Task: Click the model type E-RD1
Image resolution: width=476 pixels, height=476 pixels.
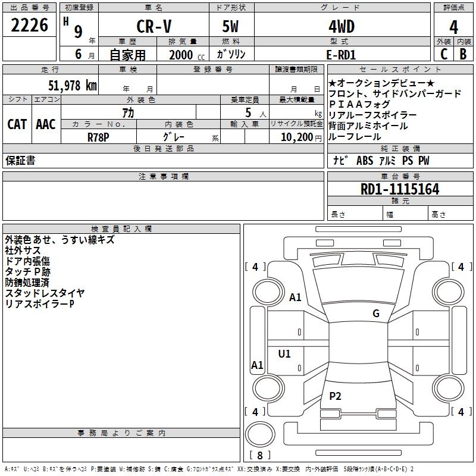Action: [x=341, y=55]
